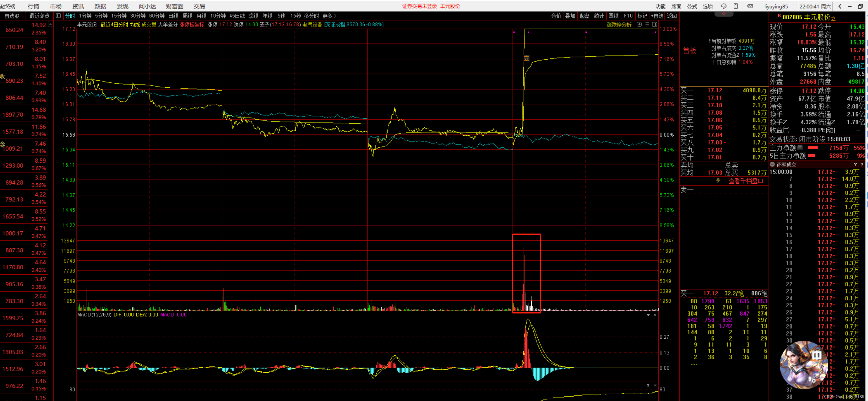Image resolution: width=868 pixels, height=401 pixels.
Task: Click the help question mark in 逐笔成交 header
Action: pos(862,164)
